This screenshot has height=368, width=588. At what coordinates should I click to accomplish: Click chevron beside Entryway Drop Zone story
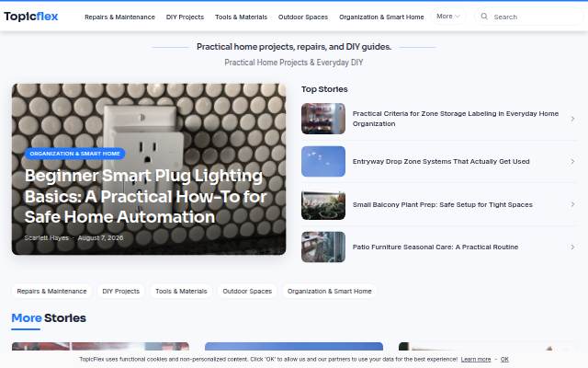point(572,162)
